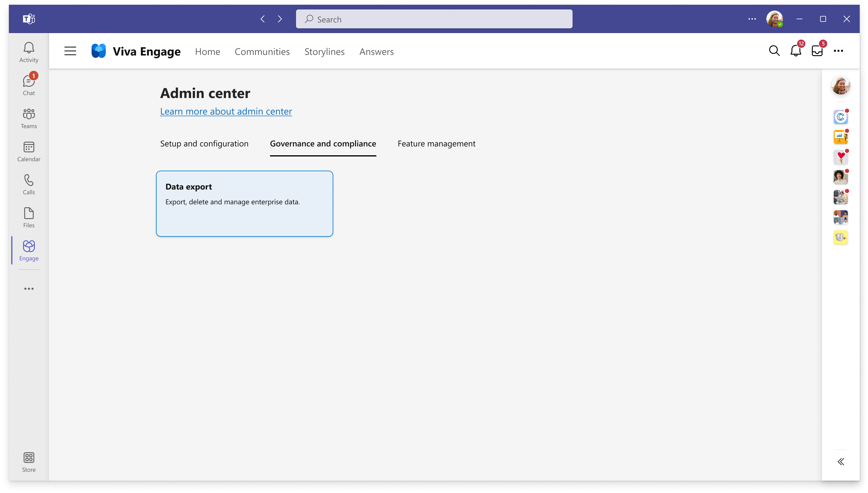Select Setup and configuration tab
This screenshot has height=493, width=868.
click(204, 143)
